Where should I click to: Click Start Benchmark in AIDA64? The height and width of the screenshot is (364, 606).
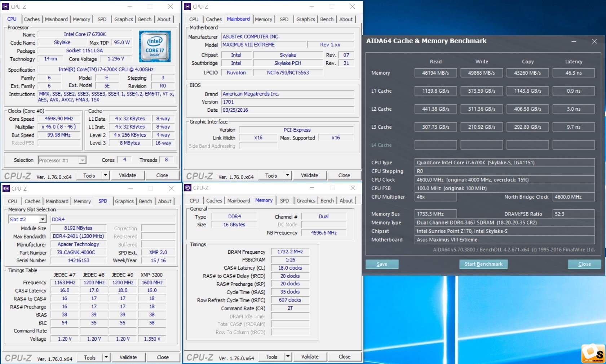[x=483, y=264]
